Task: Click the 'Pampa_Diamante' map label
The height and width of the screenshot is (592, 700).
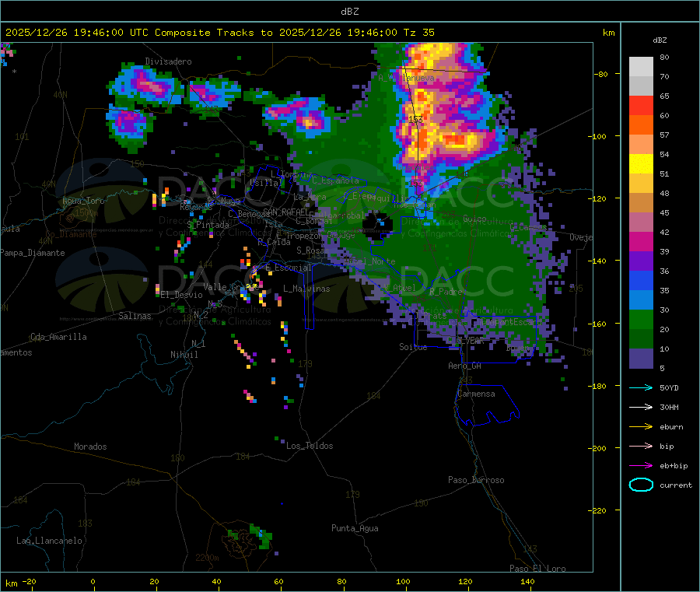Action: tap(33, 253)
